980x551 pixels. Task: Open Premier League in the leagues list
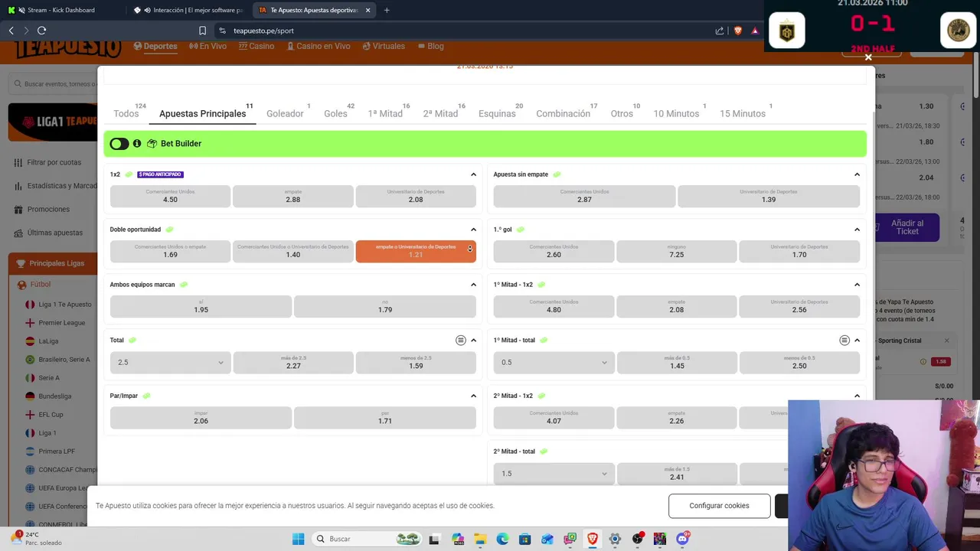pos(55,323)
